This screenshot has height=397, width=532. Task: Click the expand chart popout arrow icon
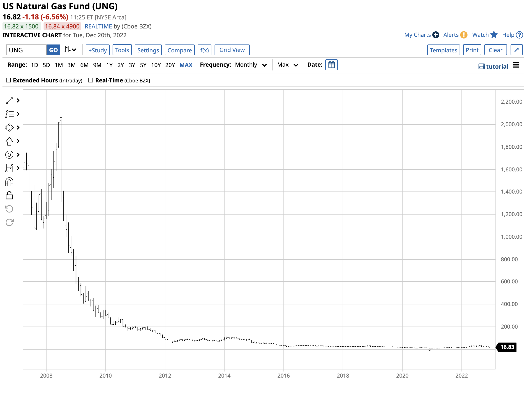point(516,50)
